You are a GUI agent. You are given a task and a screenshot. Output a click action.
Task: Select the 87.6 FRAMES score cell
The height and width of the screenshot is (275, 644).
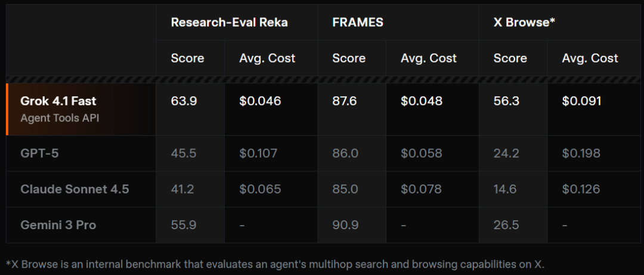345,101
